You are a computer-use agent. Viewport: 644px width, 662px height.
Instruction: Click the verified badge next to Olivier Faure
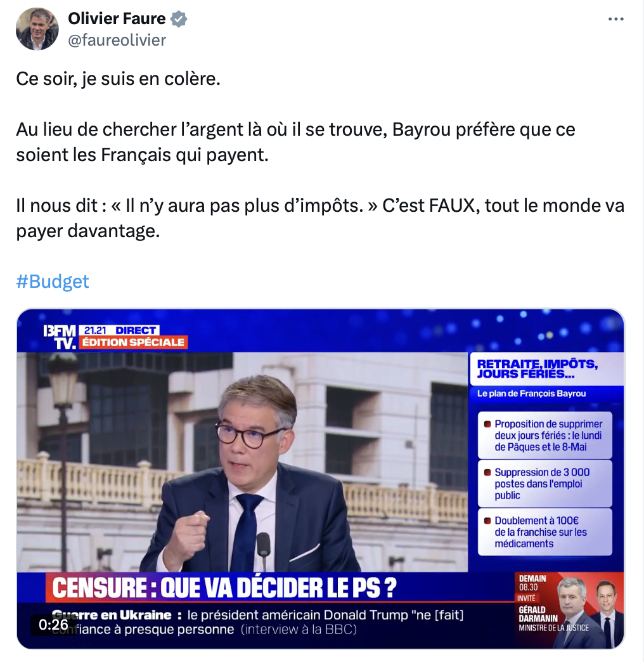[179, 19]
